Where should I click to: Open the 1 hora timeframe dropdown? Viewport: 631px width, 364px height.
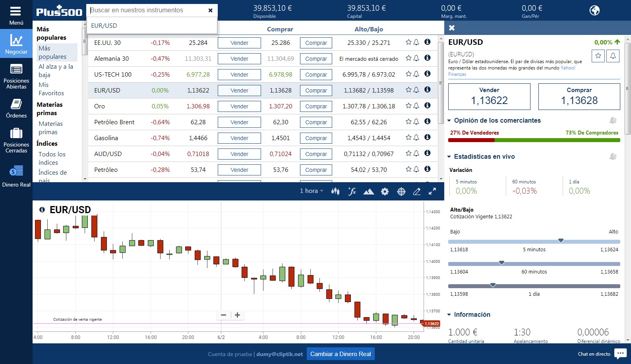coord(312,191)
